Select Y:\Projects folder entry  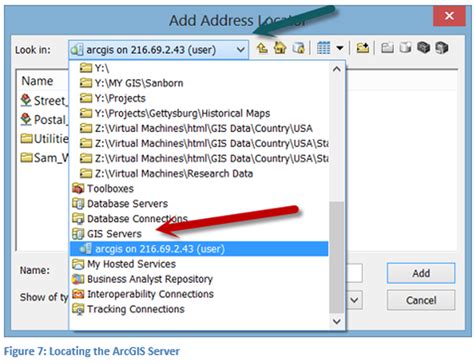(x=199, y=98)
